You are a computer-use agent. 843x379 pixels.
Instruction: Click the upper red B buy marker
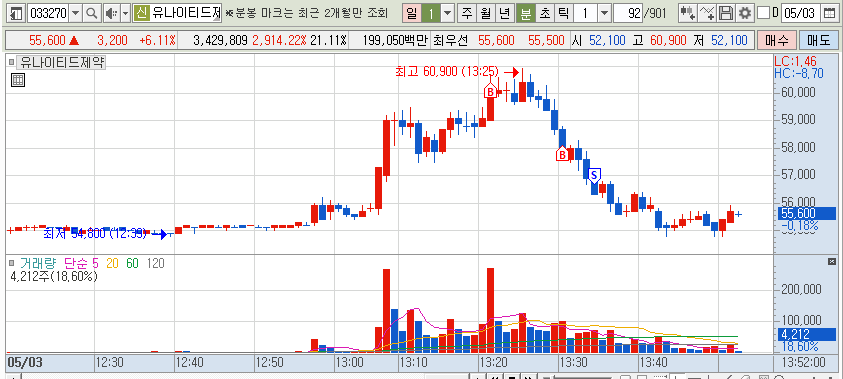(x=490, y=91)
